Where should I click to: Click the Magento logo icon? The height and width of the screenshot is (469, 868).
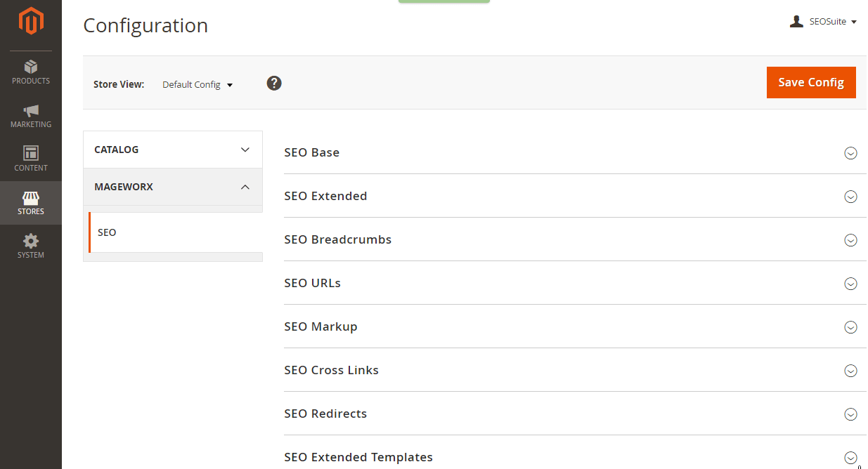(x=31, y=21)
